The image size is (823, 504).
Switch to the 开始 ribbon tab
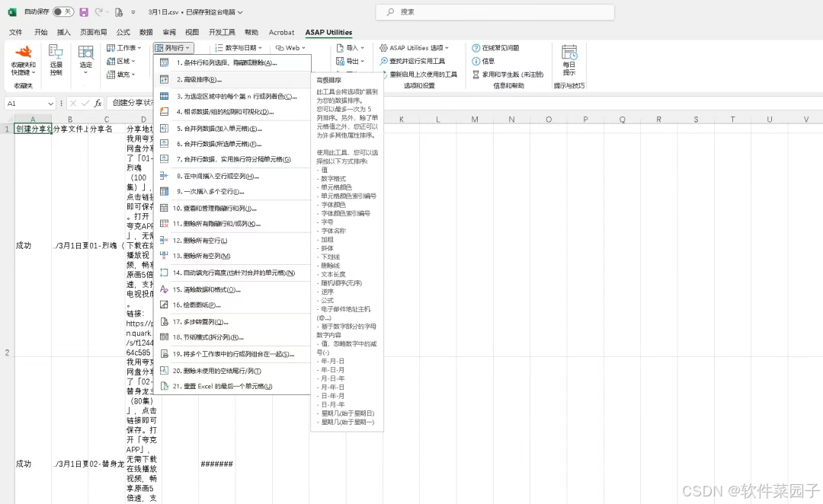[x=41, y=32]
